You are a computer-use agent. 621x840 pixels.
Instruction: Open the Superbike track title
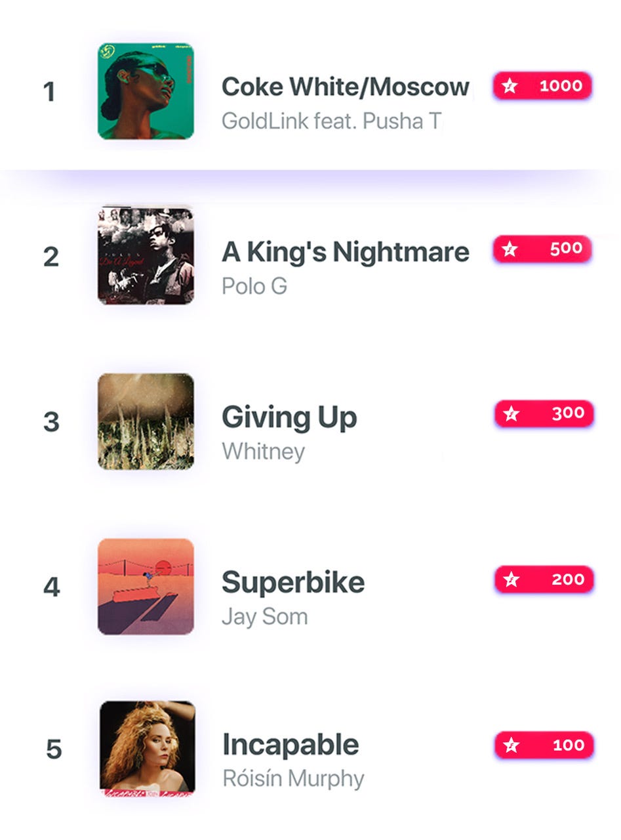(293, 583)
